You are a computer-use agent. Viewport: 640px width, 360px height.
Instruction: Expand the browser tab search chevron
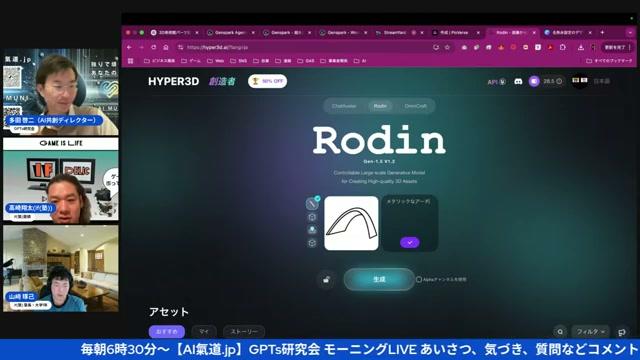[630, 33]
